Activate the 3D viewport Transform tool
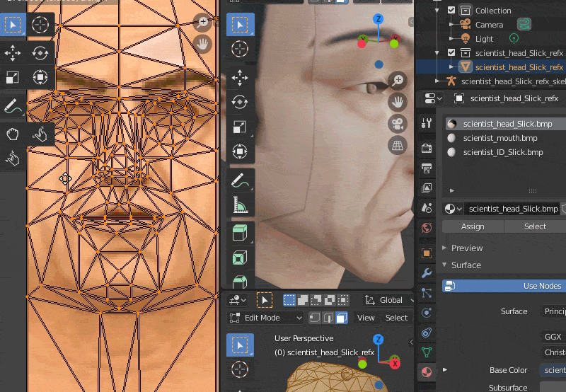Viewport: 566px width, 392px height. 240,151
